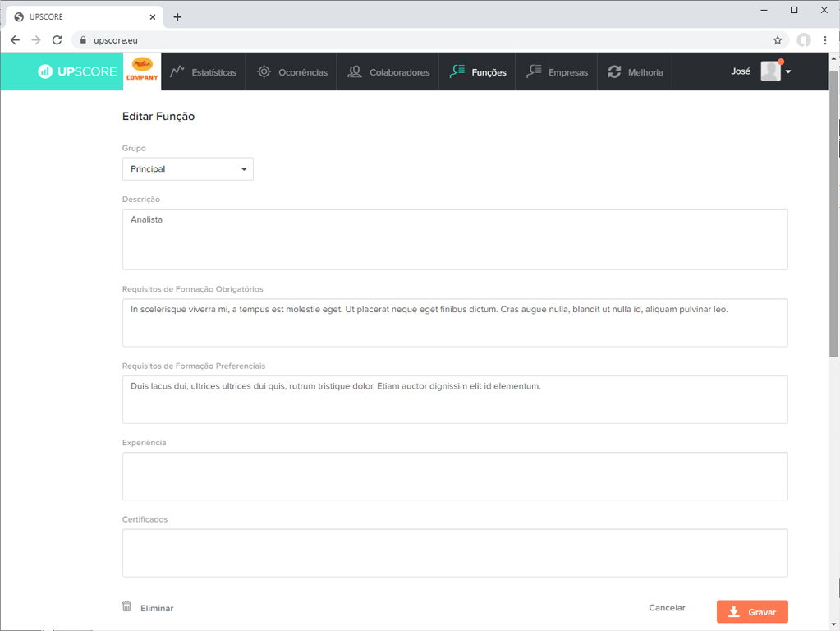View site security via lock icon

coord(83,40)
